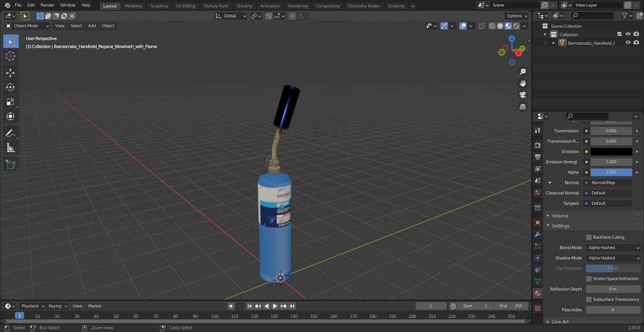Open timeline Marker menu

(x=95, y=306)
